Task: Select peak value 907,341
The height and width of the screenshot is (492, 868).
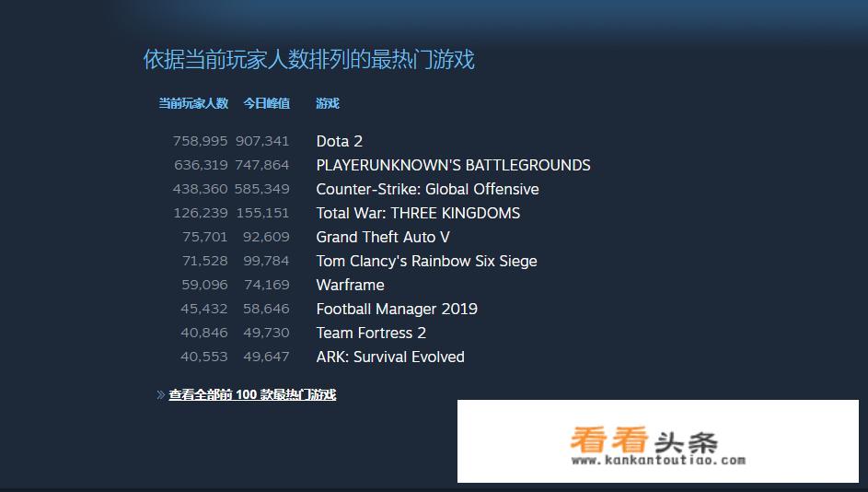Action: tap(262, 141)
